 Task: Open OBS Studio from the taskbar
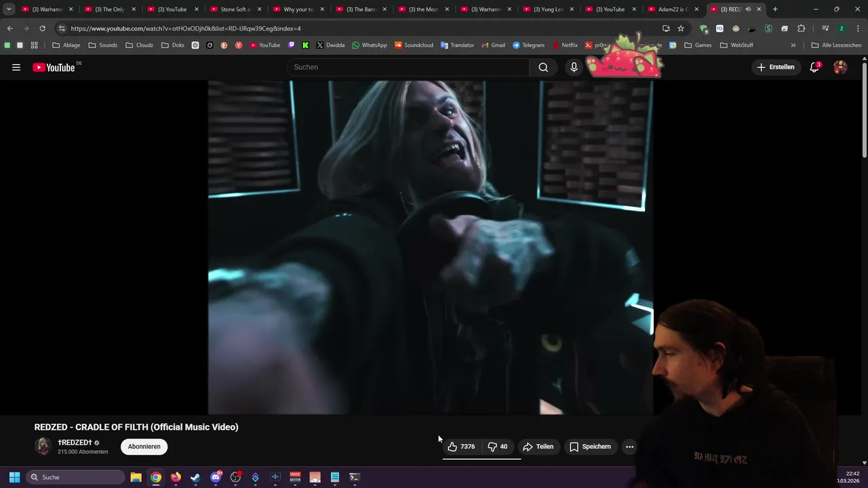coord(235,477)
